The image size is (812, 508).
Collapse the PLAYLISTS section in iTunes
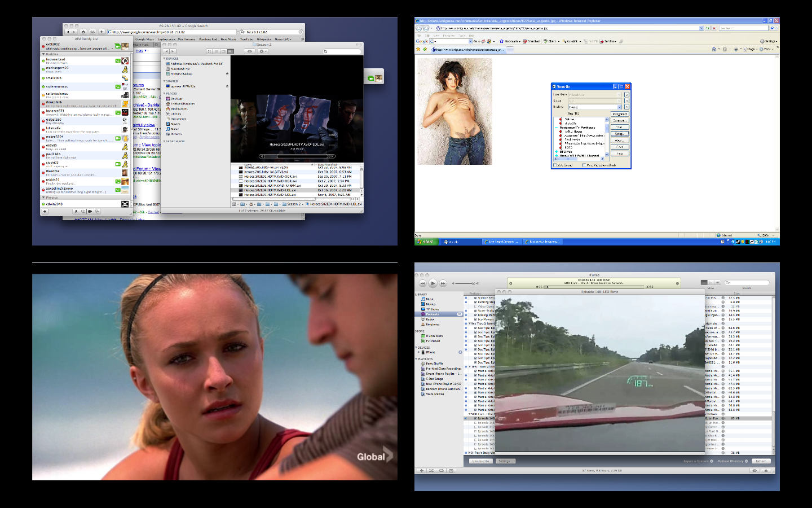click(416, 359)
